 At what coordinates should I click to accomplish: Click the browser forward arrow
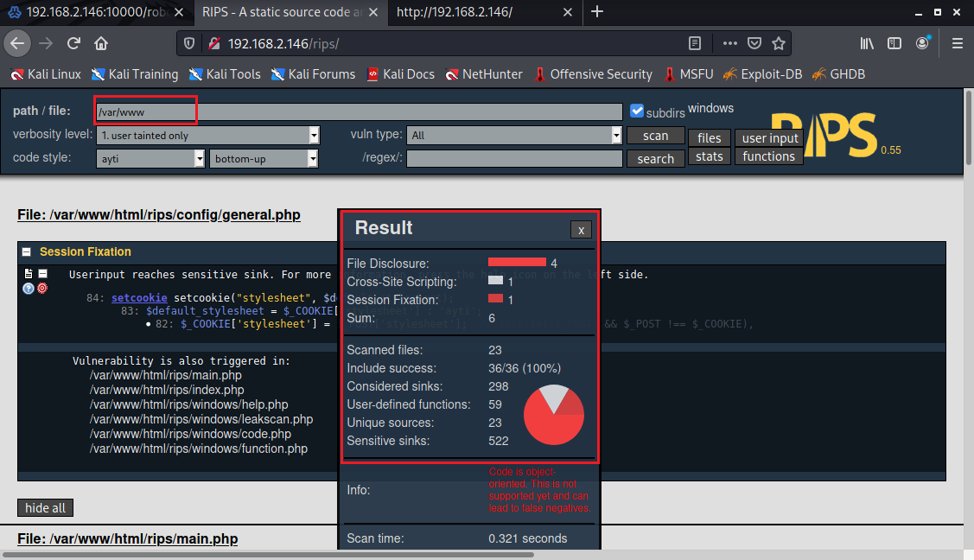pyautogui.click(x=46, y=43)
